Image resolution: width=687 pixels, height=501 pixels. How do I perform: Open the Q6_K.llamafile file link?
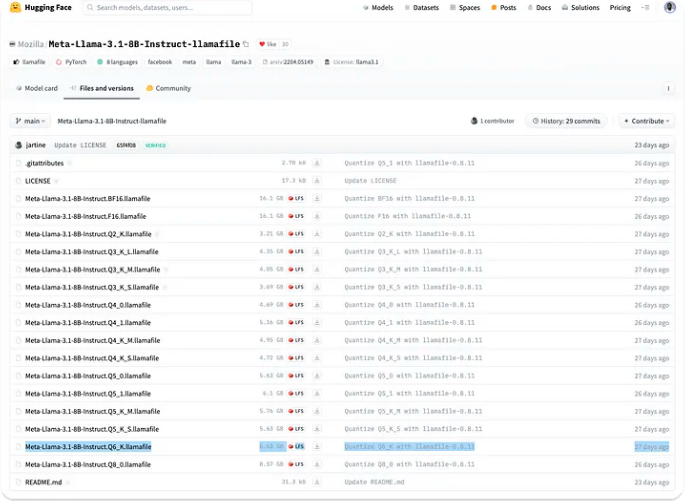click(88, 447)
